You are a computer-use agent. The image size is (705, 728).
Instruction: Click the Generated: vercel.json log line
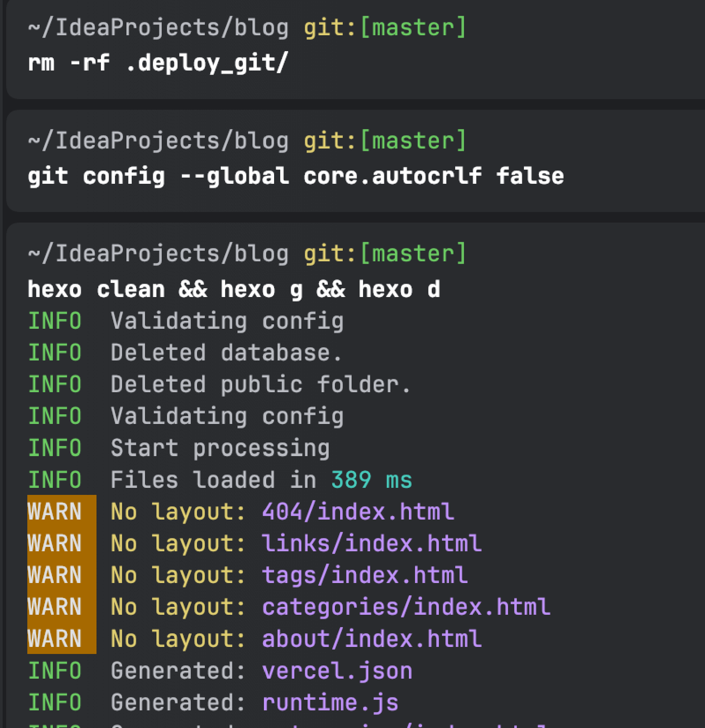[220, 670]
